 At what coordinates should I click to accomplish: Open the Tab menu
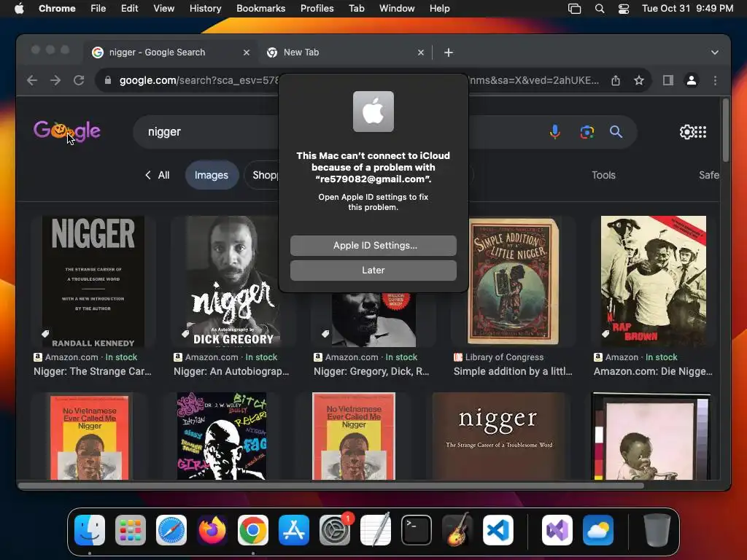(x=356, y=9)
